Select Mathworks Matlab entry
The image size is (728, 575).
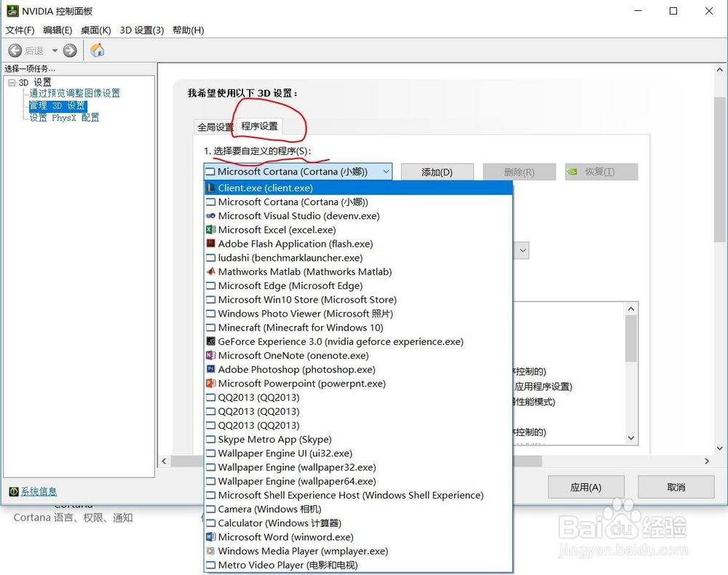click(x=358, y=271)
